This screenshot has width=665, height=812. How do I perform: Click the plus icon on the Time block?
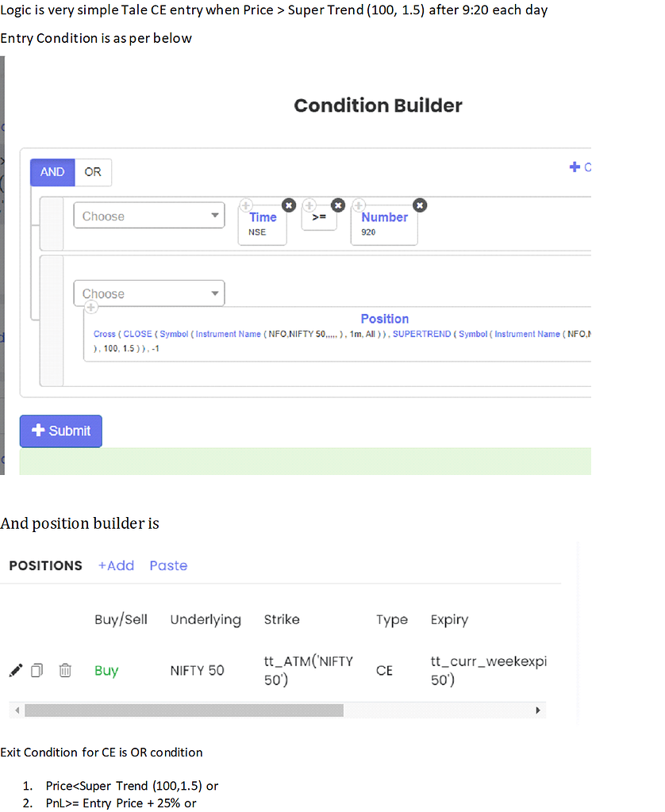(246, 205)
